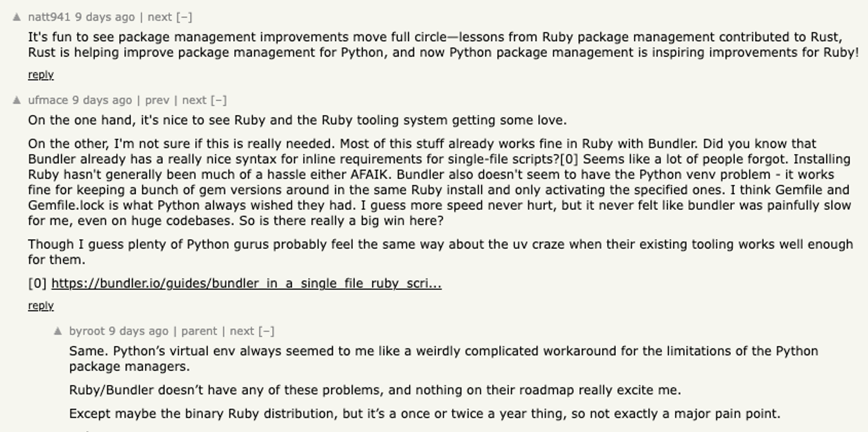Open ufmace's 9 days ago permalink
Image resolution: width=868 pixels, height=432 pixels.
click(102, 100)
